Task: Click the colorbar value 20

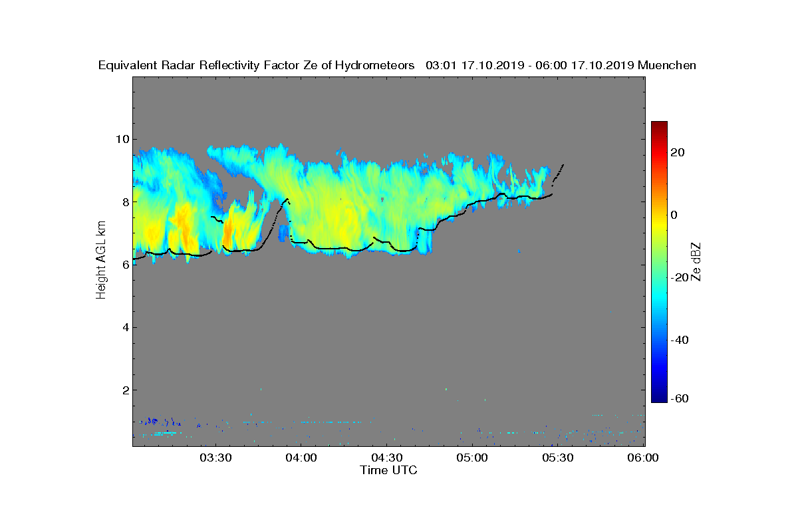Action: [x=678, y=152]
